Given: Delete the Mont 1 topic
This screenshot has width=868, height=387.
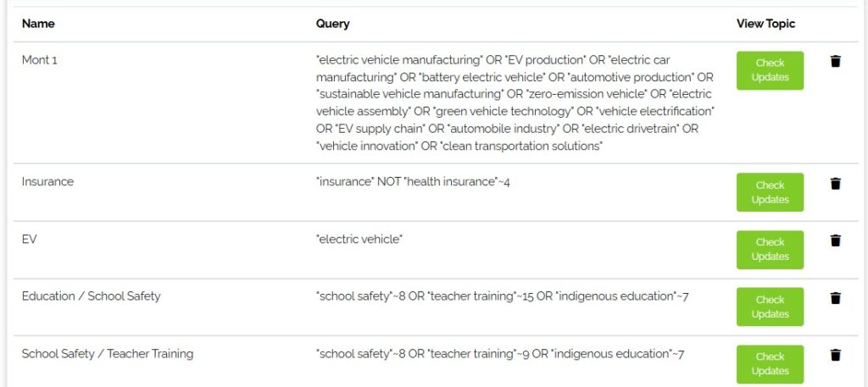Looking at the screenshot, I should point(835,61).
